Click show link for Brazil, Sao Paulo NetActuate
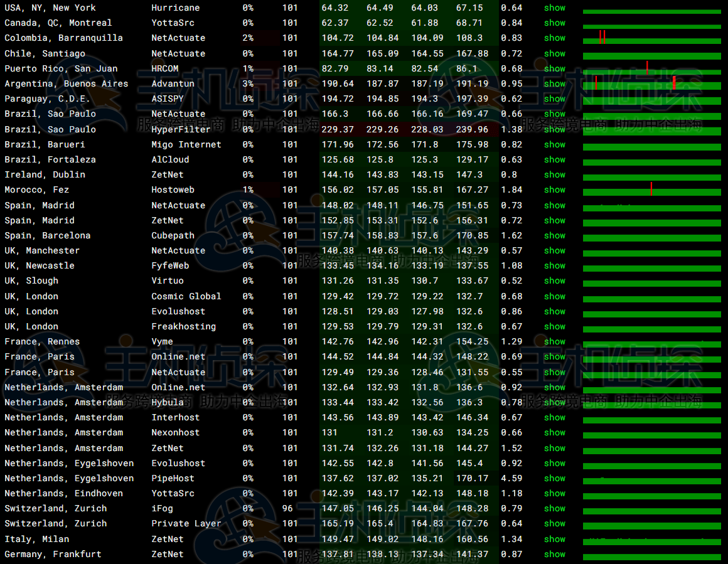The image size is (728, 564). tap(554, 114)
